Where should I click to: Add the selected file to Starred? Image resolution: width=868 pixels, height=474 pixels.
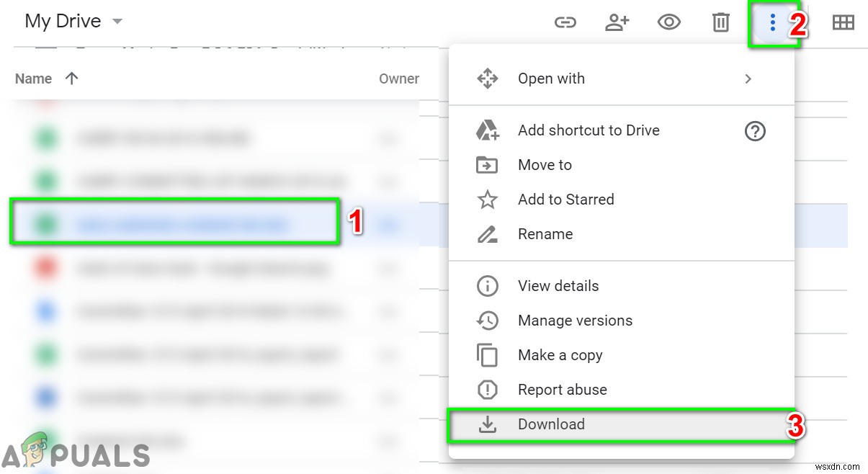[566, 200]
